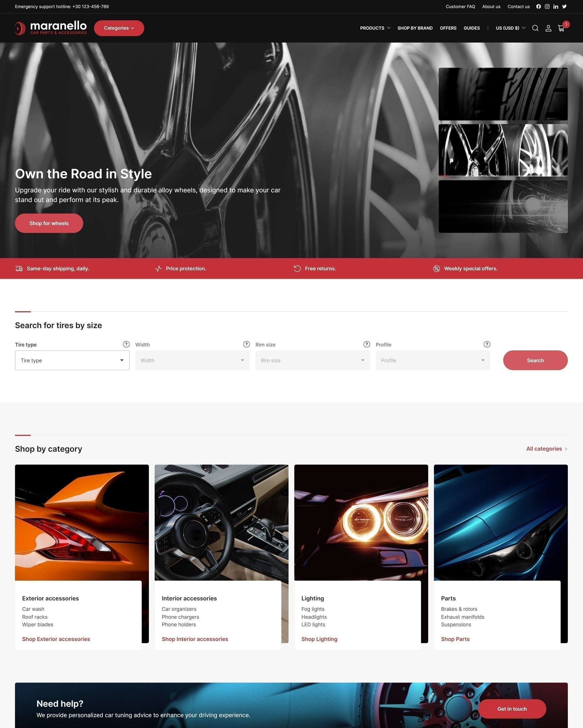The width and height of the screenshot is (583, 728).
Task: Click the Search button for tires
Action: point(535,360)
